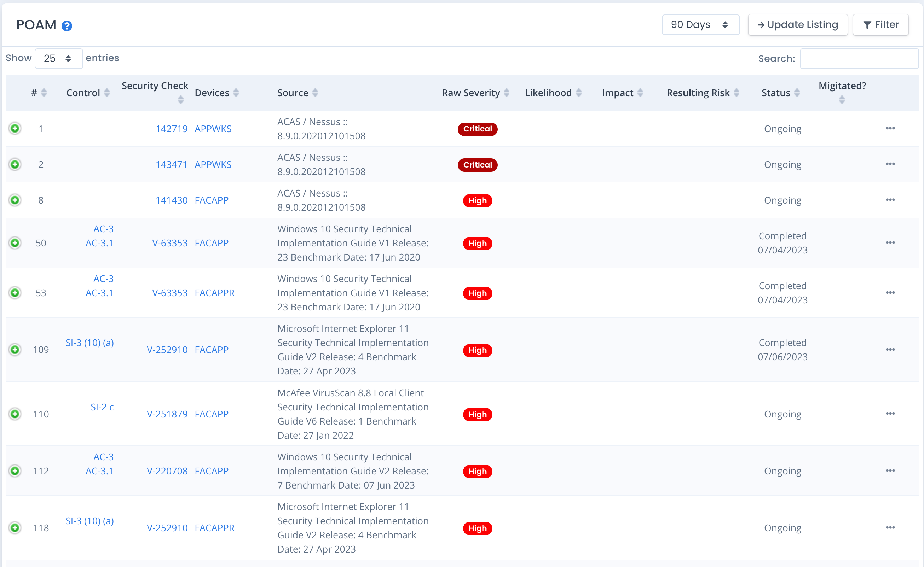Click the row 8 ACAS / Nessus source text
Viewport: 924px width, 567px height.
click(321, 200)
